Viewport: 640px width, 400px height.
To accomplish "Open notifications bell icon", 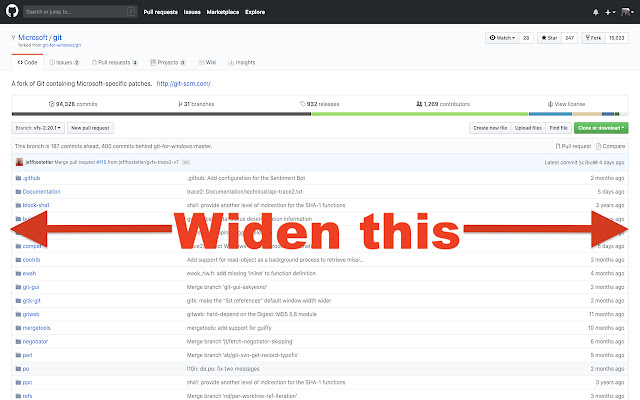I will pos(596,12).
